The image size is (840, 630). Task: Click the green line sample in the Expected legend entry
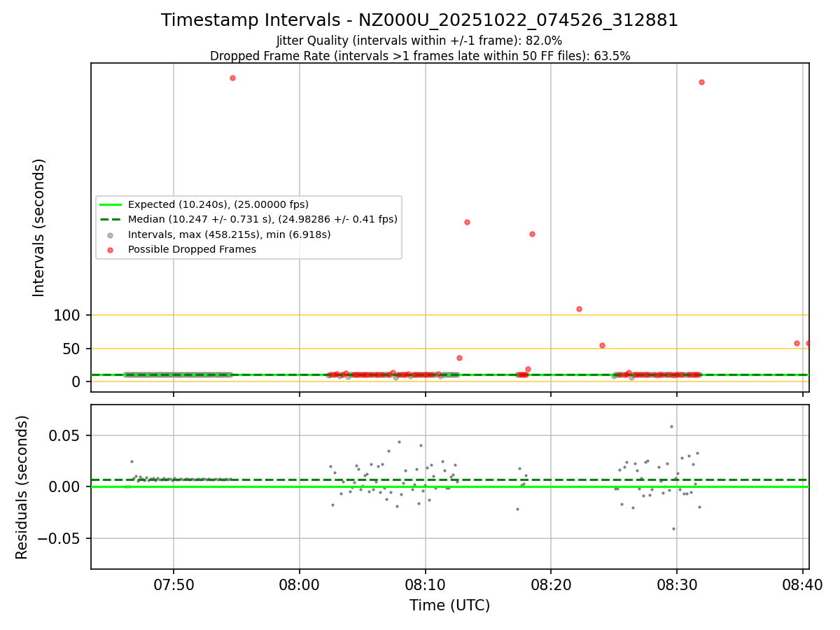[111, 204]
